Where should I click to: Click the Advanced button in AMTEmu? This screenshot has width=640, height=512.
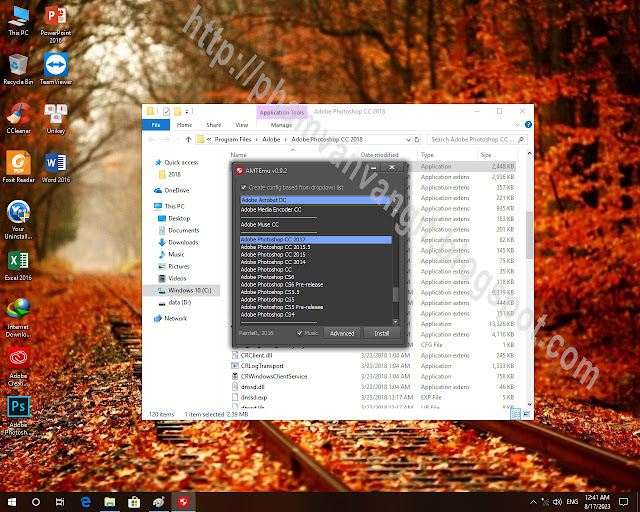click(x=342, y=333)
